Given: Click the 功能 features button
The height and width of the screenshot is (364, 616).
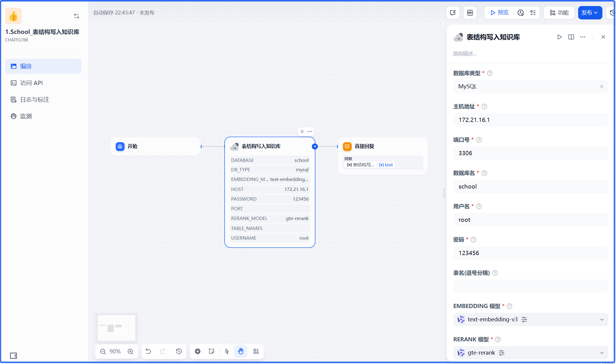Looking at the screenshot, I should [x=559, y=13].
